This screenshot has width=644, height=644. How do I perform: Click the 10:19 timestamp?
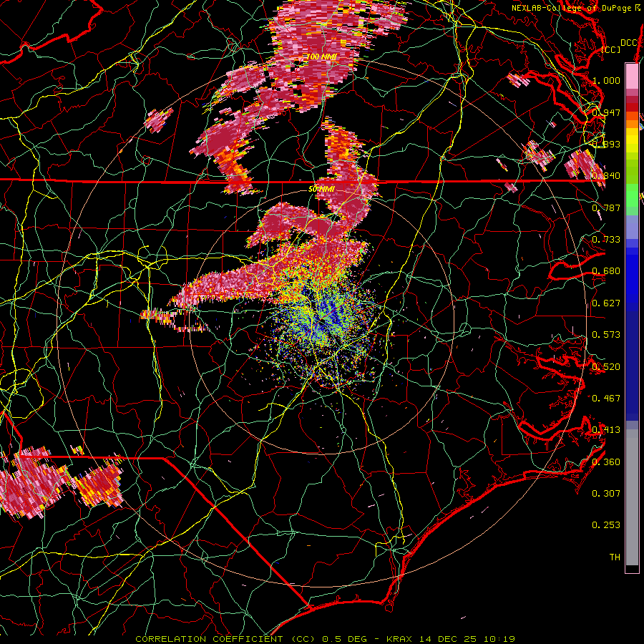click(499, 639)
